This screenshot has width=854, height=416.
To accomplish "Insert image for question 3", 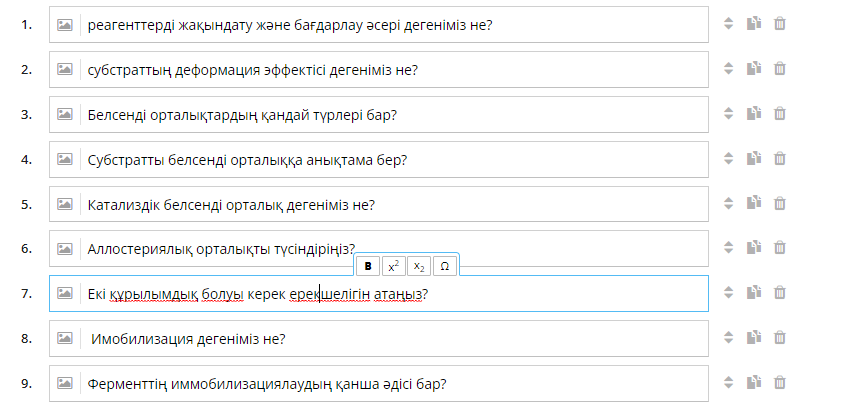I will pos(65,114).
